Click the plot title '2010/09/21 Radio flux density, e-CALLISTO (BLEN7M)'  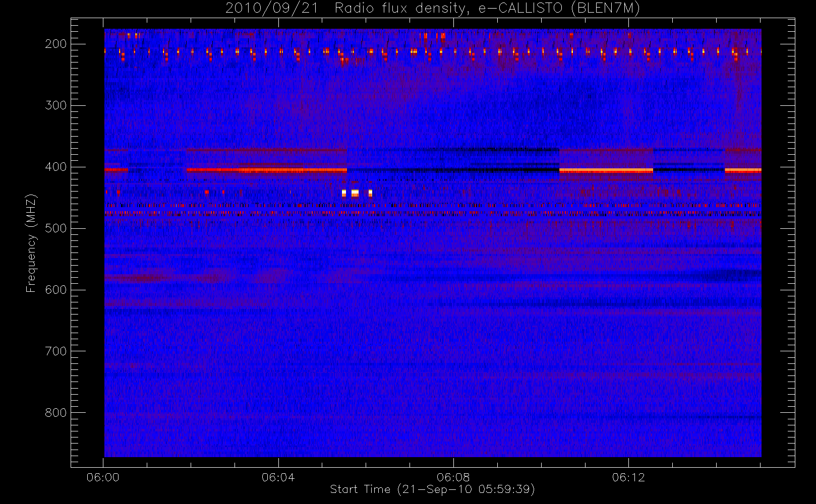point(433,9)
